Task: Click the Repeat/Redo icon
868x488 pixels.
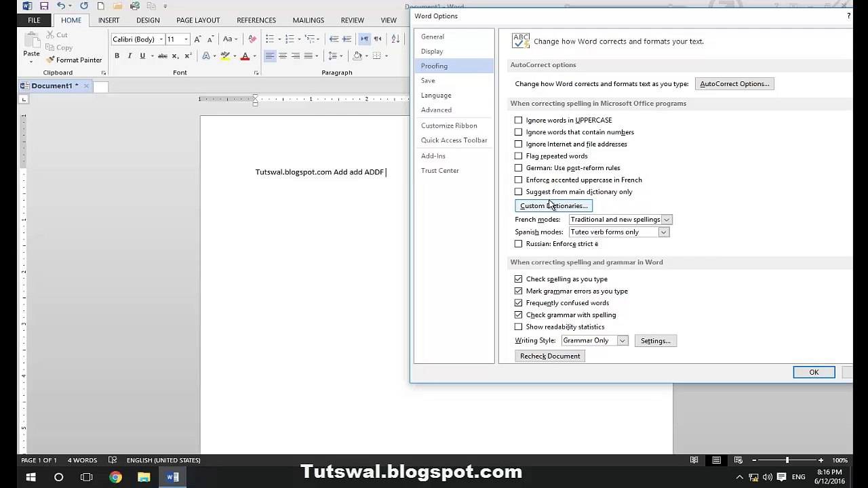Action: click(x=84, y=6)
